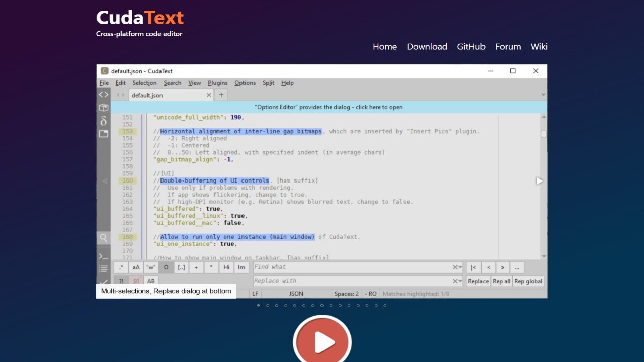Click the 'Spaces: 2' status bar entry
Screen dimensions: 644x362
click(347, 294)
